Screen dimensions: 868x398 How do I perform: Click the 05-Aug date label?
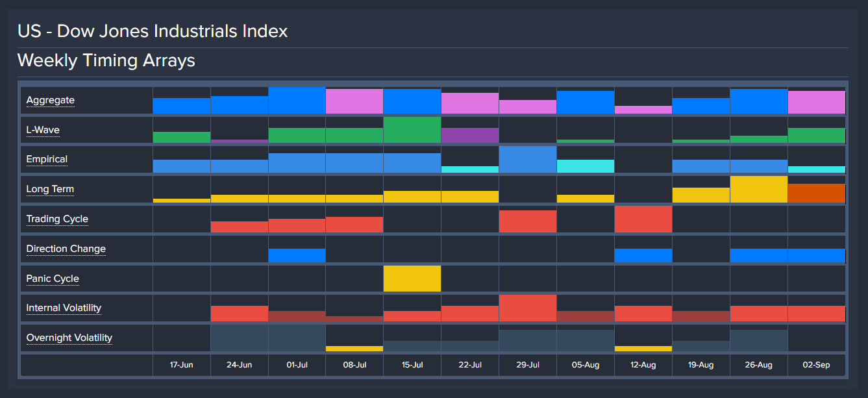tap(586, 365)
